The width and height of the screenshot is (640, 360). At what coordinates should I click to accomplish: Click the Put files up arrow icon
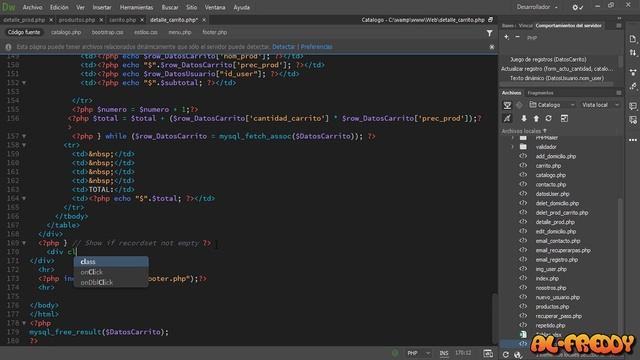[x=536, y=118]
